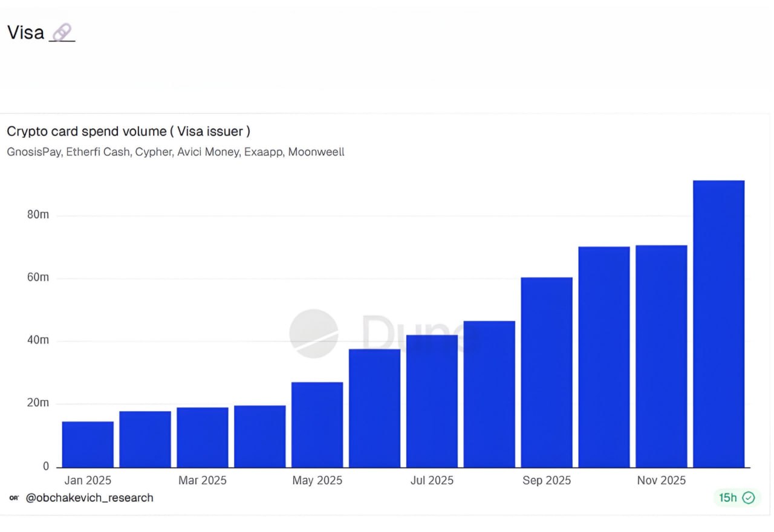774x532 pixels.
Task: Click the Dune watermark logo circle
Action: 313,334
